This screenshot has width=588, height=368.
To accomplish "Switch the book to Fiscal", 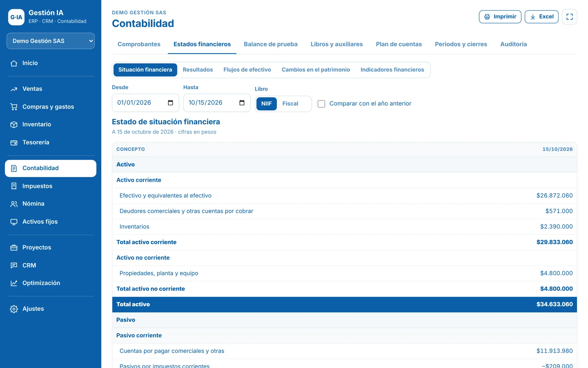I will (x=290, y=104).
